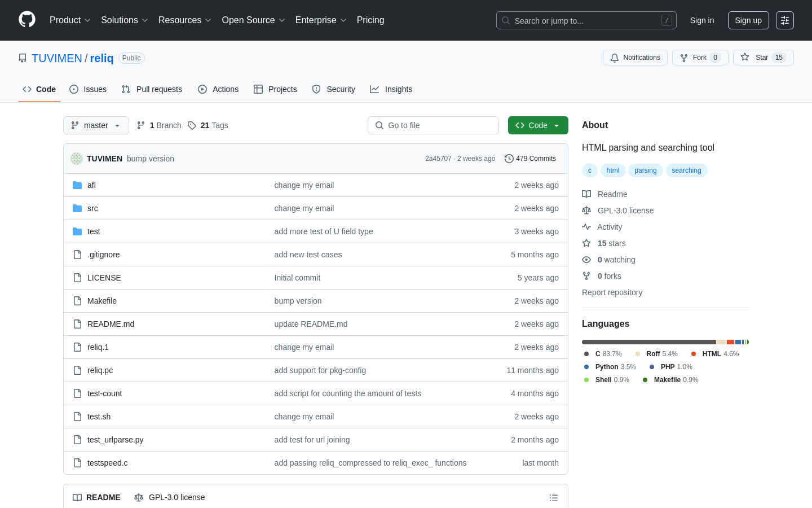
Task: Open commit hash 2a45707
Action: 438,159
